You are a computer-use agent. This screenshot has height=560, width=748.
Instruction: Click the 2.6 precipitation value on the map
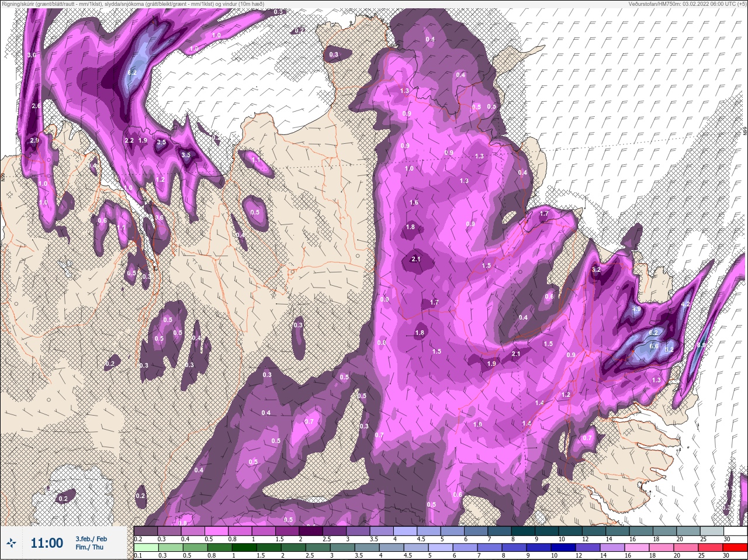click(36, 106)
